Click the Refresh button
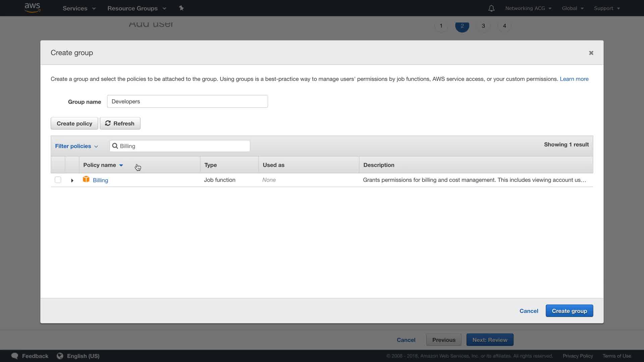The image size is (644, 362). (x=120, y=123)
